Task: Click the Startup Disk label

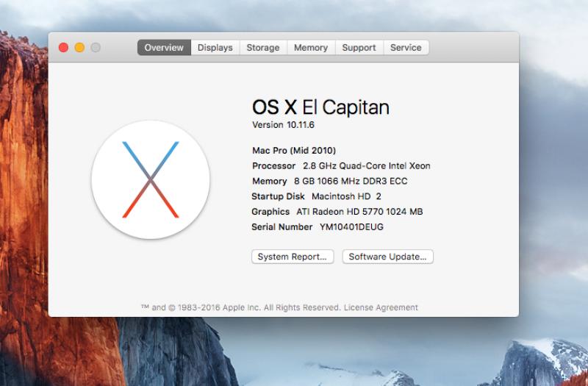Action: click(x=278, y=196)
